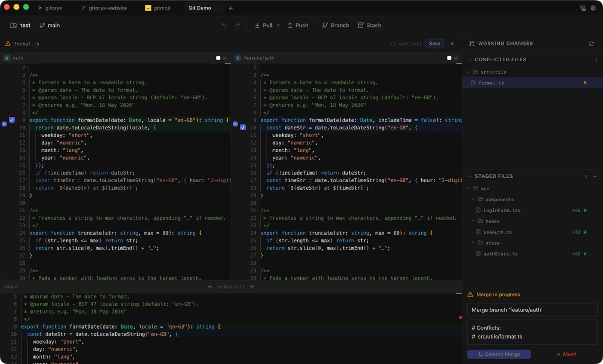Uncheck main side conflict line 9 checkbox
Viewport: 603px width, 364px height.
click(12, 120)
